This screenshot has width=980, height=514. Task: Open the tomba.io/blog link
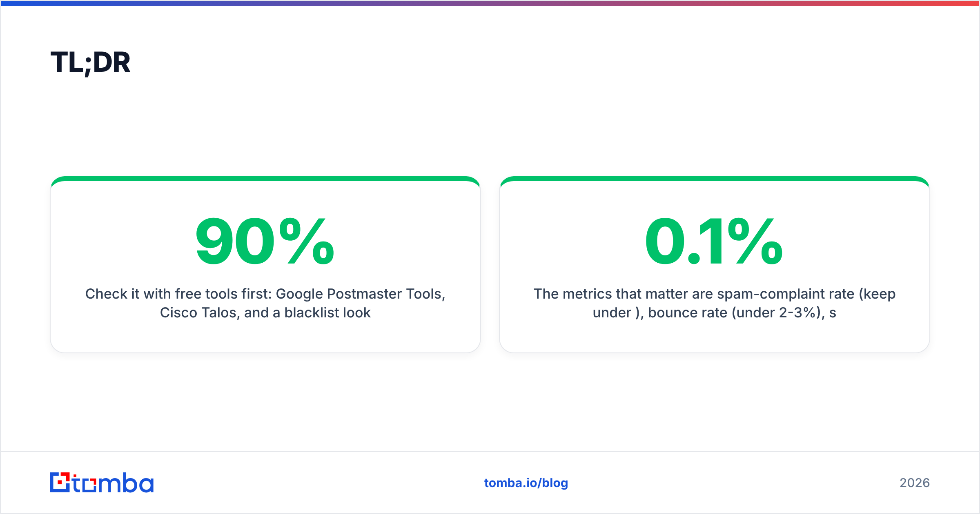[x=526, y=483]
